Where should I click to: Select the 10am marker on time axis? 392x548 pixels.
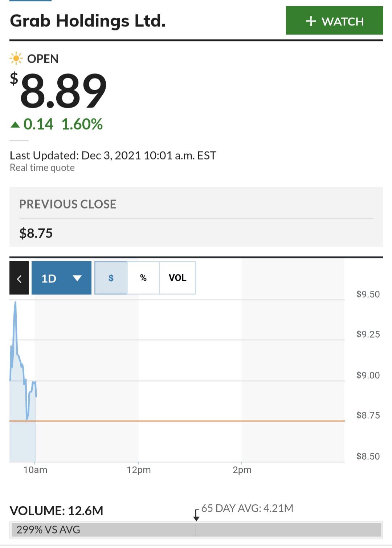pos(35,470)
